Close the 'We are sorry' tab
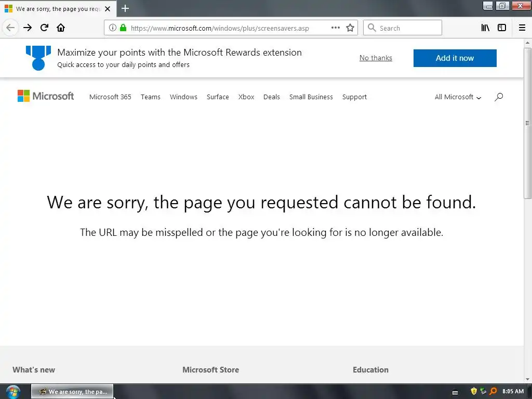Viewport: 532px width, 399px height. click(x=108, y=9)
